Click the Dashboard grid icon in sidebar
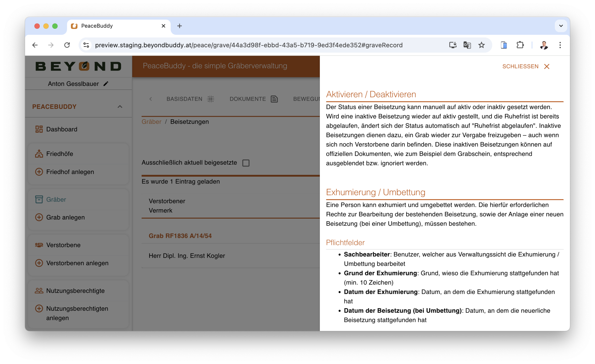595x364 pixels. [39, 129]
